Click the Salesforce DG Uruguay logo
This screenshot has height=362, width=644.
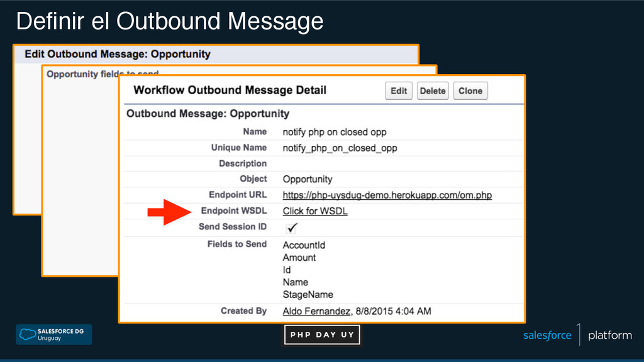[54, 334]
